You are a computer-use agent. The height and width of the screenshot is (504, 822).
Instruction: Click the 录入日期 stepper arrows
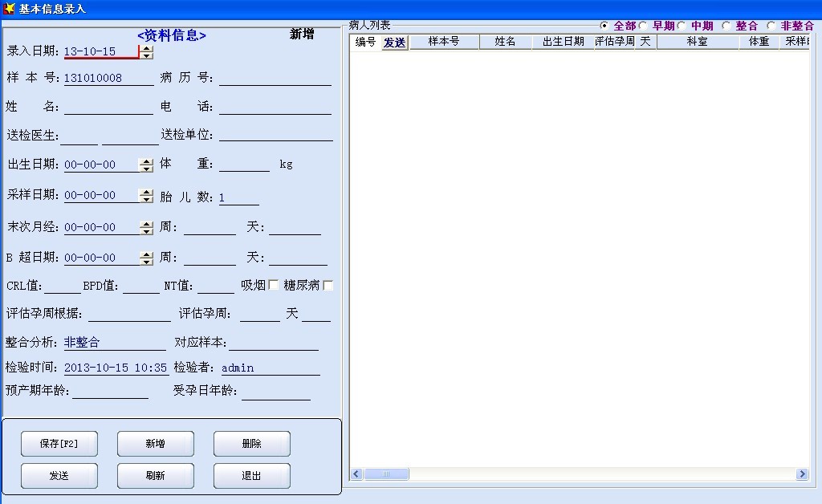tap(147, 52)
